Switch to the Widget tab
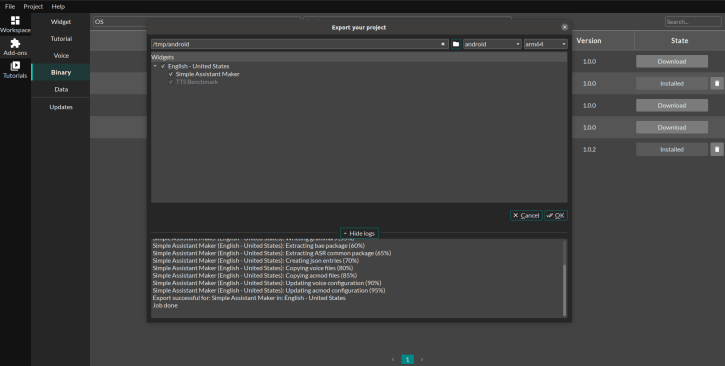This screenshot has width=725, height=366. 61,22
